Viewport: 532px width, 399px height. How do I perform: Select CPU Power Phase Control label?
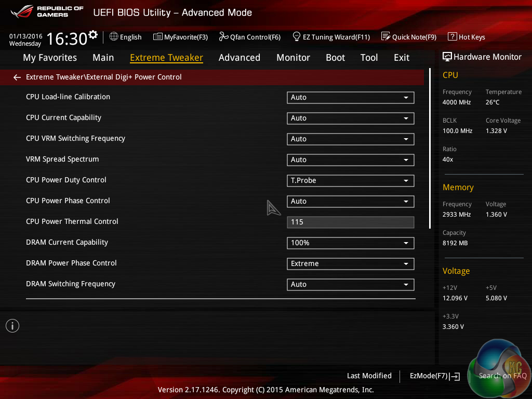[x=68, y=201]
